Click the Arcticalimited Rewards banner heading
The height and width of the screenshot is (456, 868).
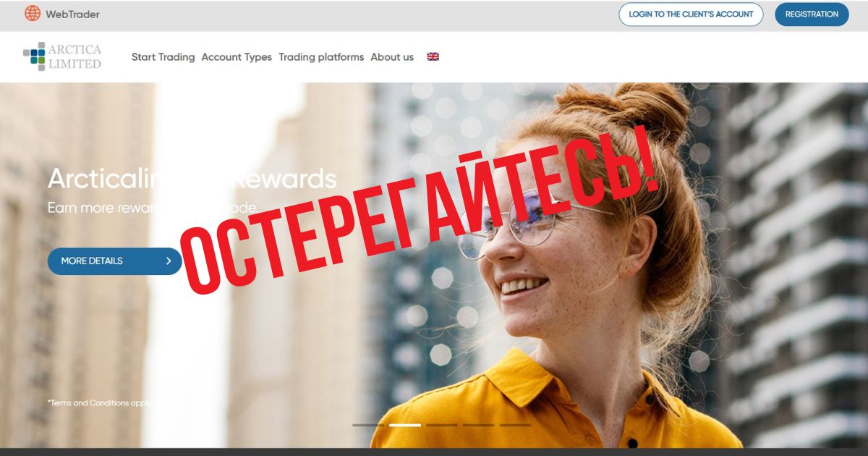[192, 179]
